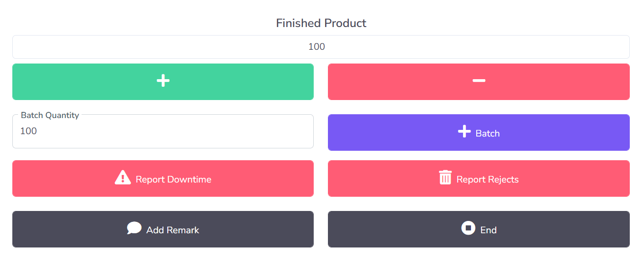The width and height of the screenshot is (644, 256).
Task: Click the Batch Quantity floating label
Action: tap(50, 115)
